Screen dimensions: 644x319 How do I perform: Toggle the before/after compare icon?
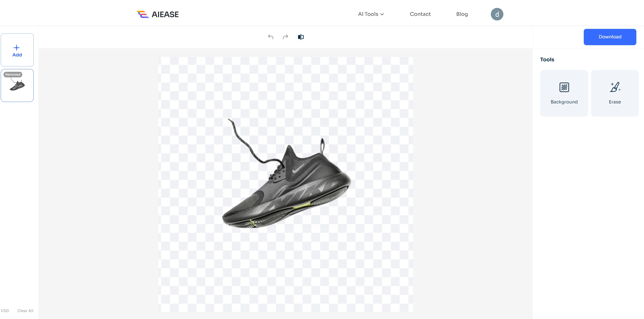(301, 37)
